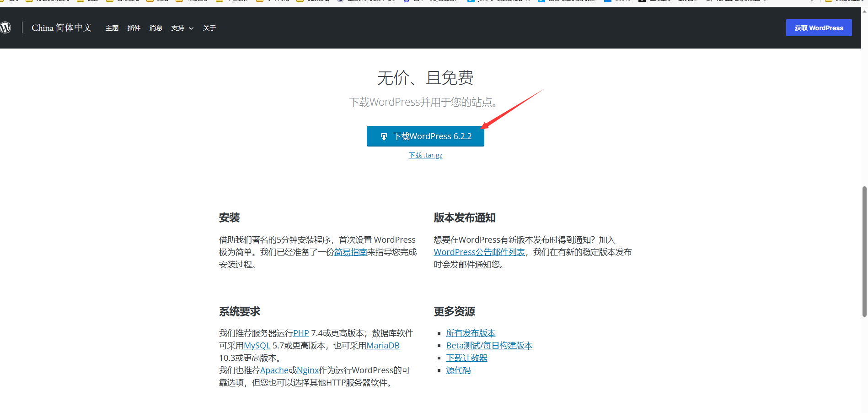Open 所有发布版本 under 更多资源
Screen dimensions: 868x413
point(471,333)
